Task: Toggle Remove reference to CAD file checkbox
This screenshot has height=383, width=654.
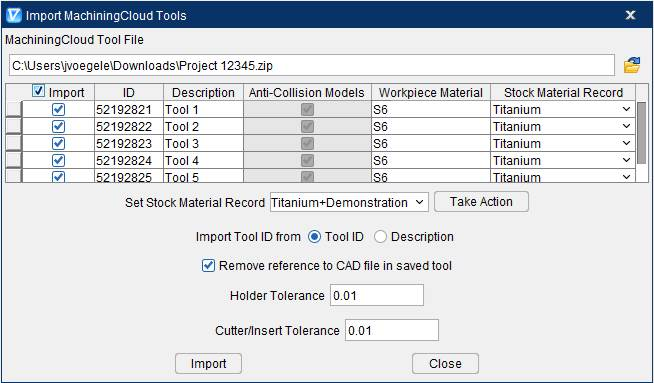Action: pyautogui.click(x=208, y=266)
